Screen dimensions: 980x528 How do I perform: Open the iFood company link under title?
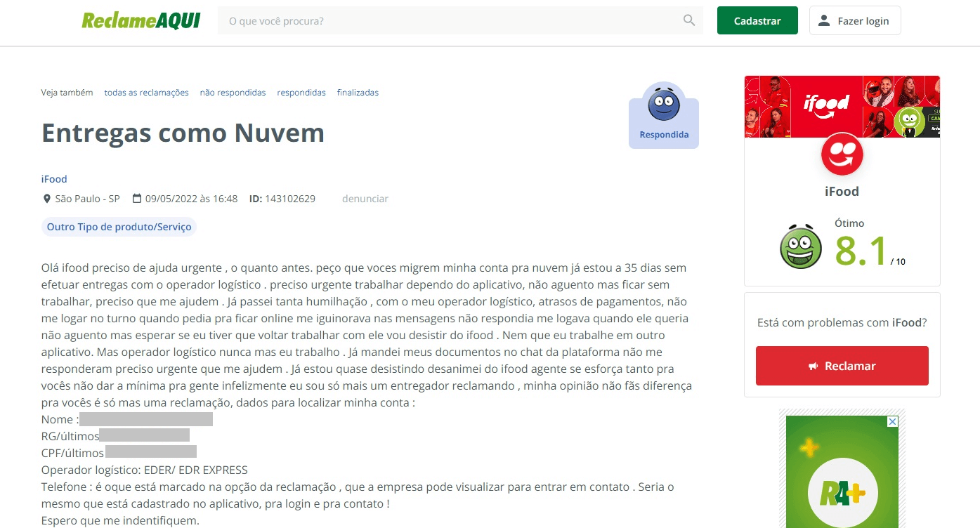[x=54, y=179]
